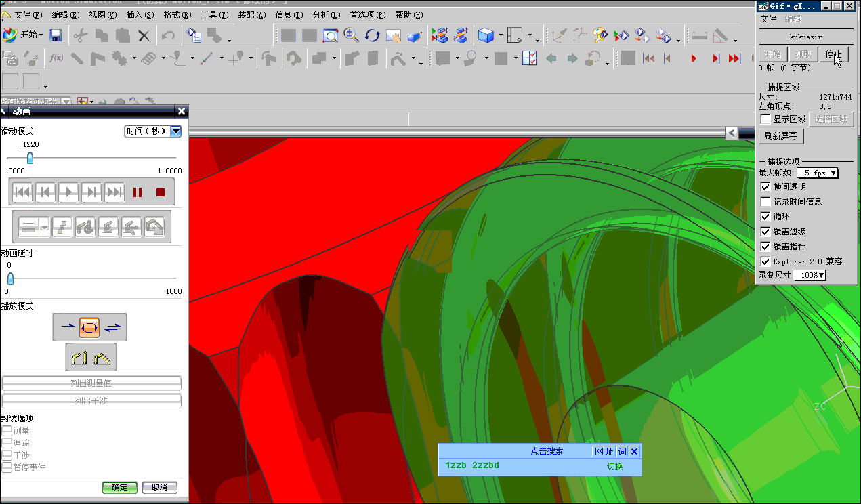Click the assembly position yellow arm icon
This screenshot has width=861, height=504.
click(103, 357)
